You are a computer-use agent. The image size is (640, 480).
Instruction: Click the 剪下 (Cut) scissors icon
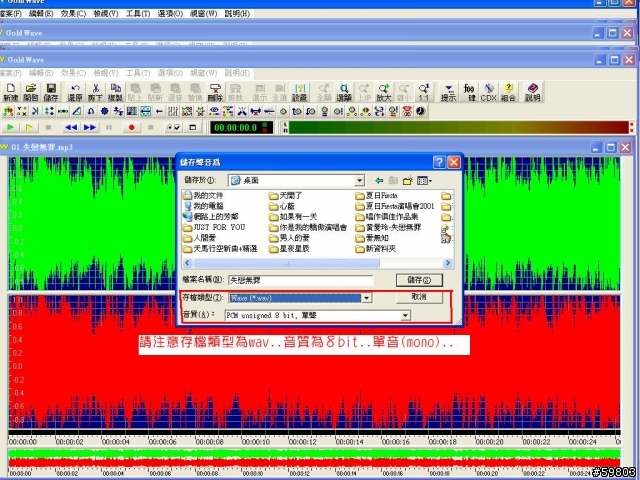(x=95, y=92)
